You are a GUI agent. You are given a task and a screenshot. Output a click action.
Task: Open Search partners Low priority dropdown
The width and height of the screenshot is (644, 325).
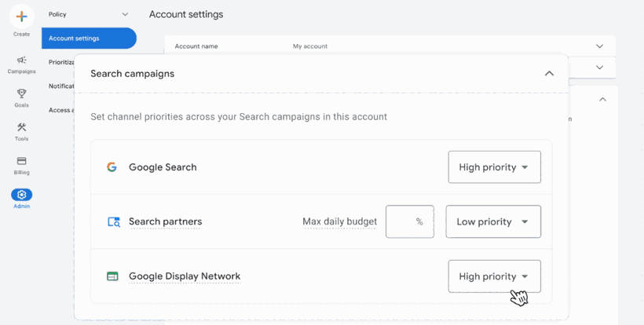point(493,221)
